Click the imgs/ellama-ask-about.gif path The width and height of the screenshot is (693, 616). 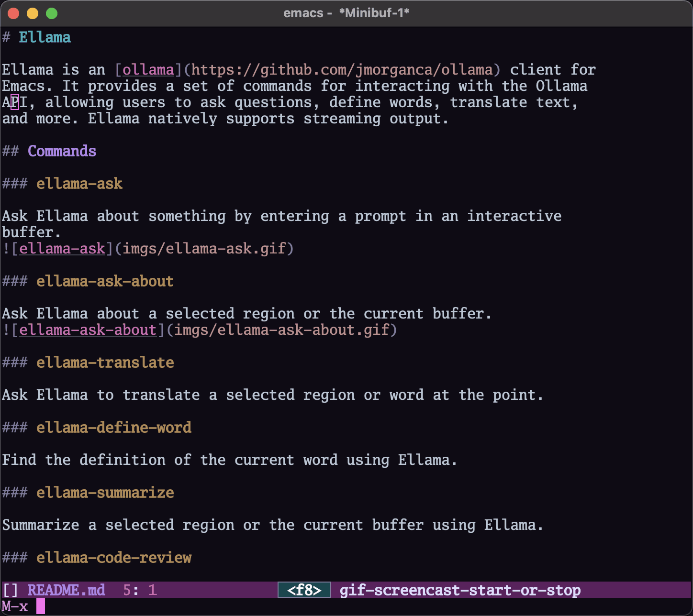click(282, 330)
